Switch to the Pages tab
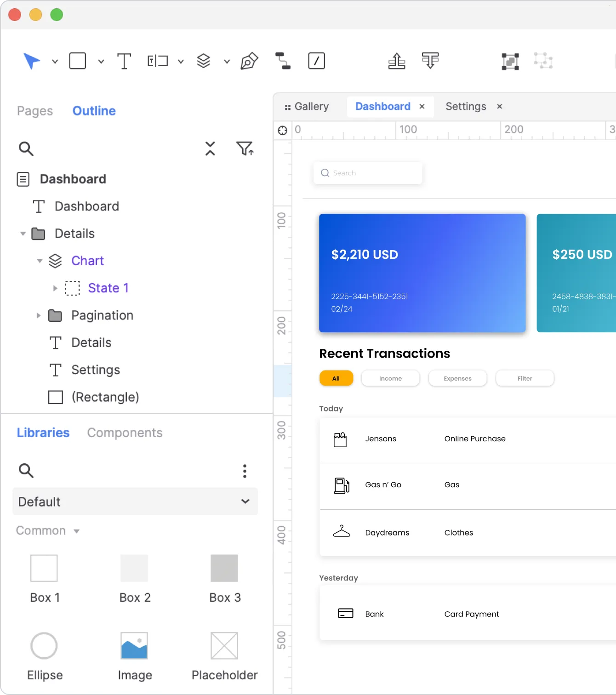This screenshot has height=695, width=616. pos(35,111)
